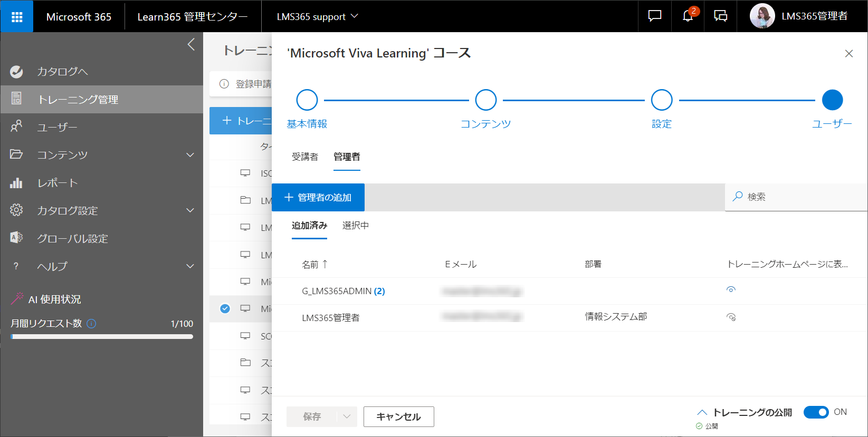Close the Microsoft Viva Learning course panel

tap(849, 54)
